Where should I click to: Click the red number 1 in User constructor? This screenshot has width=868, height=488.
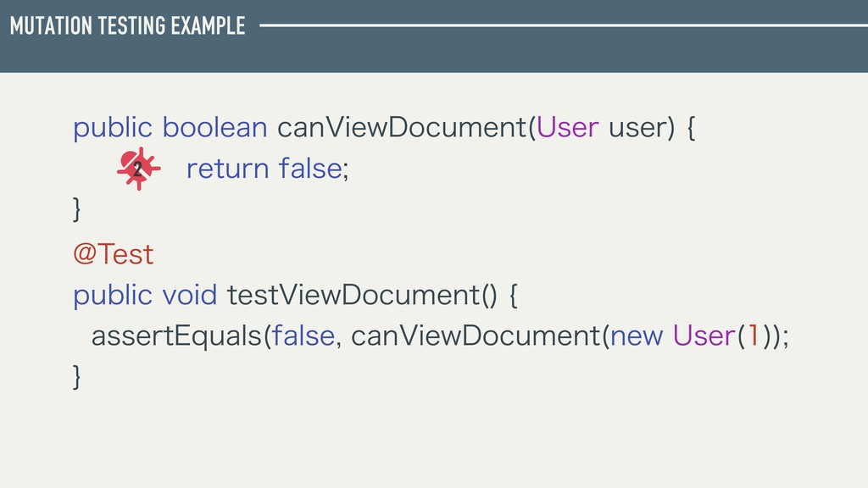click(x=754, y=335)
